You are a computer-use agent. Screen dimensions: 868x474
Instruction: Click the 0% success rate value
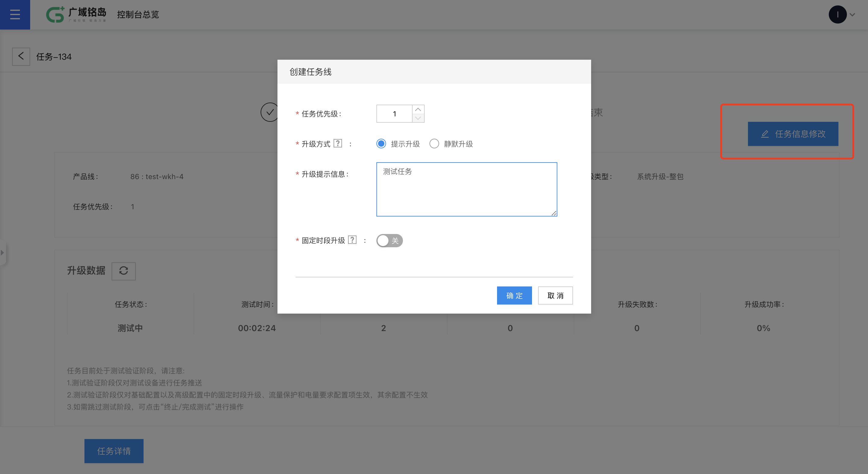[x=763, y=328]
